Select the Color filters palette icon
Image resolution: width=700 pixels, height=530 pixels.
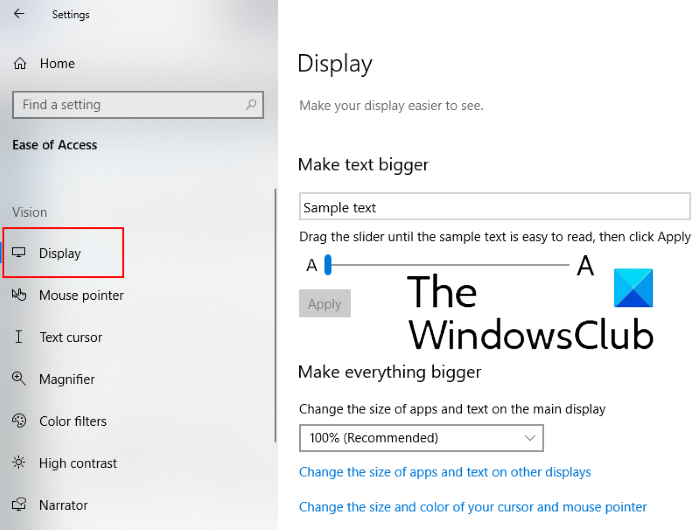(x=19, y=421)
